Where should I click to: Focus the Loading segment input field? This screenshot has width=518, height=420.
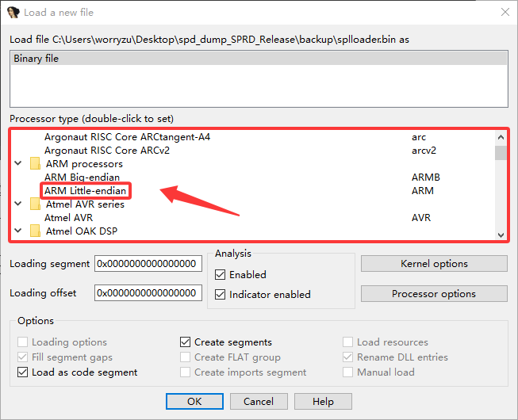(148, 264)
